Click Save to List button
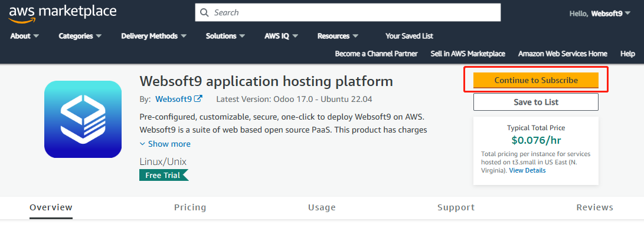This screenshot has width=644, height=228. coord(536,102)
